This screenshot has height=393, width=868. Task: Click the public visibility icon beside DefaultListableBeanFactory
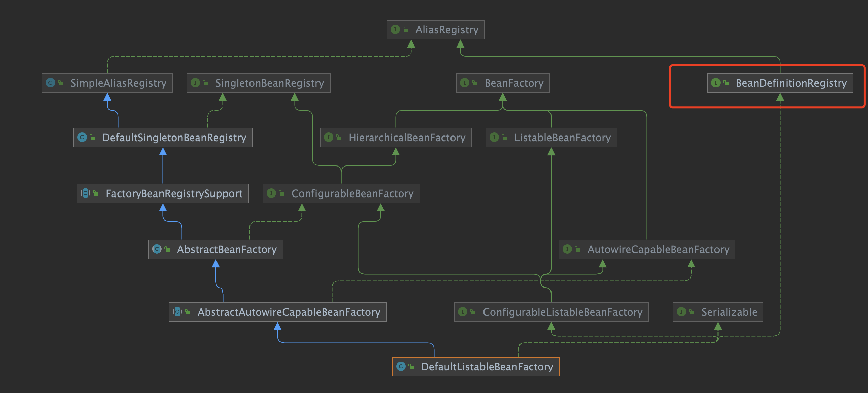click(x=411, y=367)
